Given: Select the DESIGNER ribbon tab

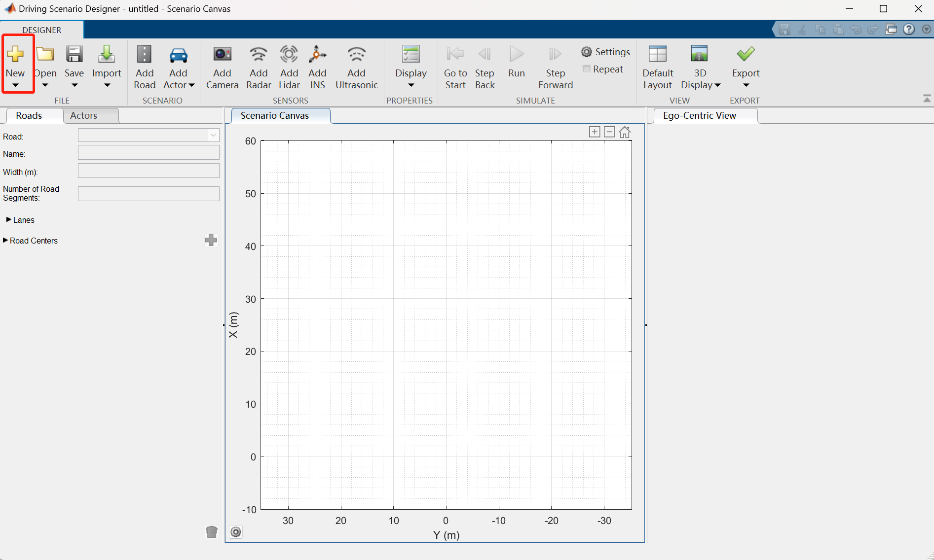Looking at the screenshot, I should click(x=42, y=30).
